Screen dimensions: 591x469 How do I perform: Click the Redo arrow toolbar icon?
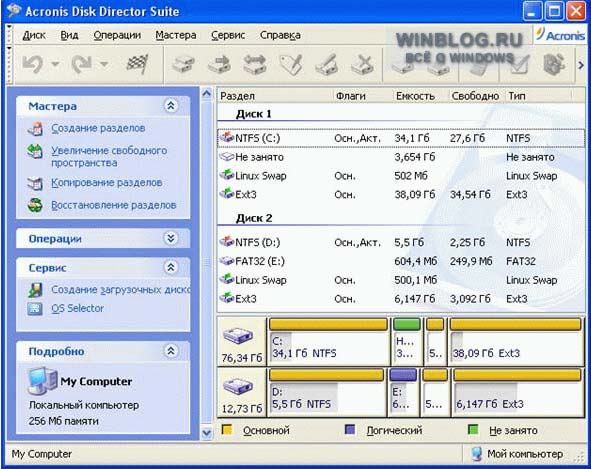coord(82,63)
